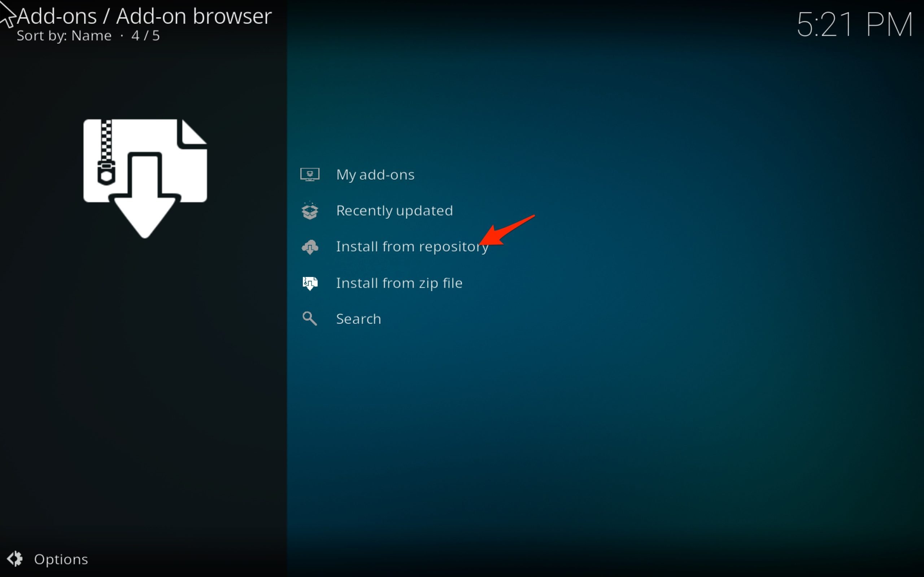924x577 pixels.
Task: Click the Recently updated open-box icon
Action: pyautogui.click(x=310, y=211)
